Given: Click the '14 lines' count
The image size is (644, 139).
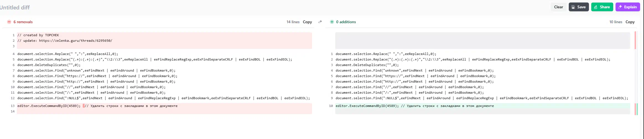Looking at the screenshot, I should click(x=293, y=22).
